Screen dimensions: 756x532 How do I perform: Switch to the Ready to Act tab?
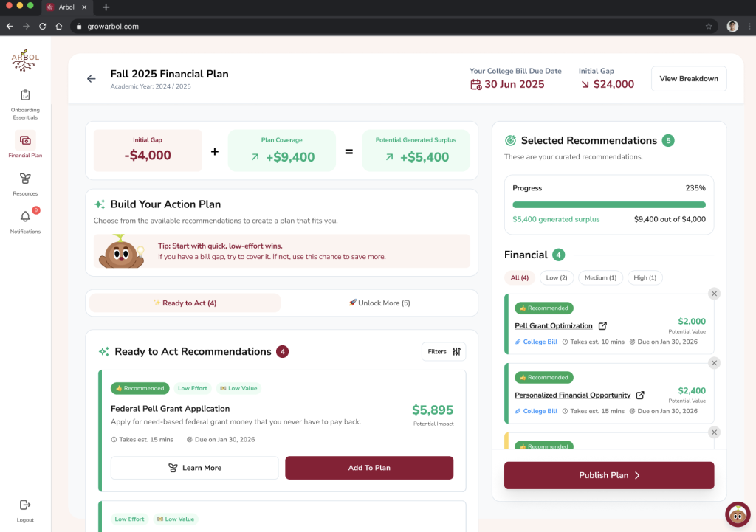pos(185,303)
